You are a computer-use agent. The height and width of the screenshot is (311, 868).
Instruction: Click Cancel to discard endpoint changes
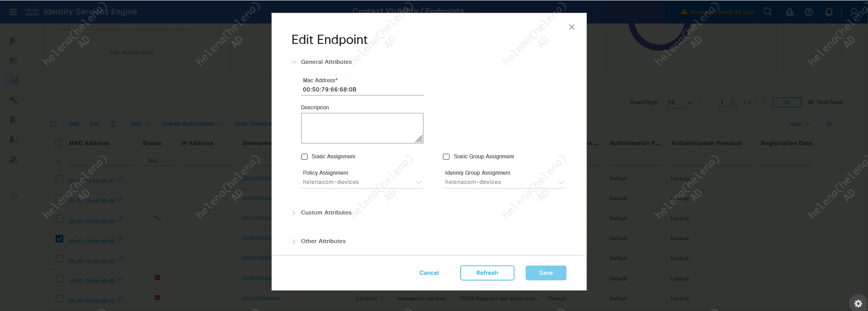(x=429, y=273)
